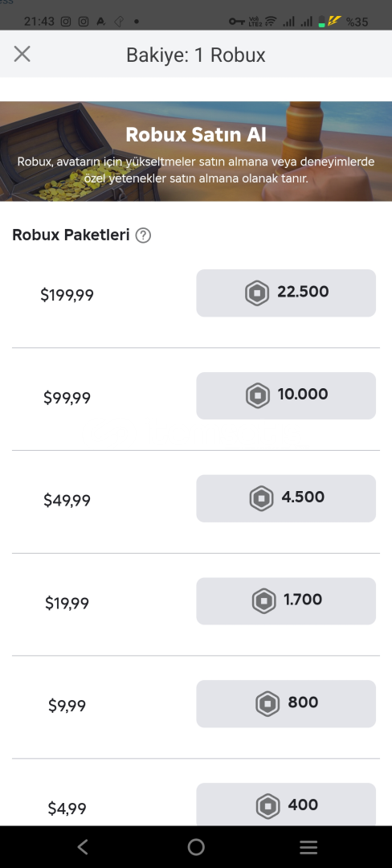Choose the 800 Robux package

point(286,703)
